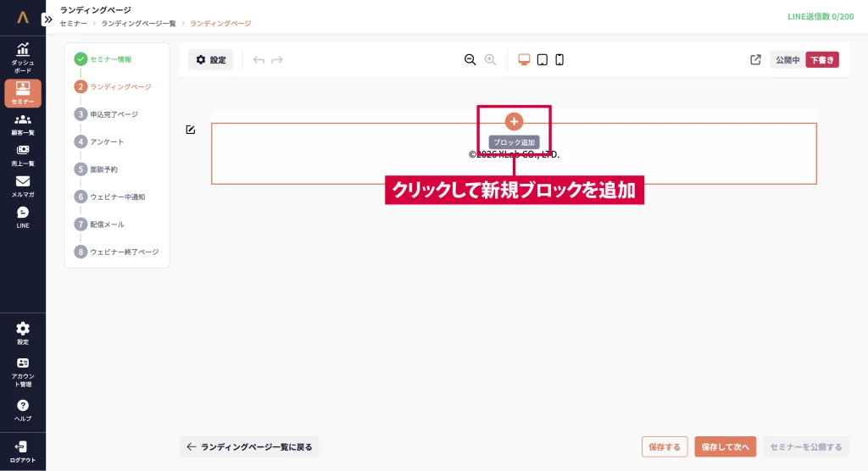
Task: Open step 7 配信メール
Action: [107, 224]
